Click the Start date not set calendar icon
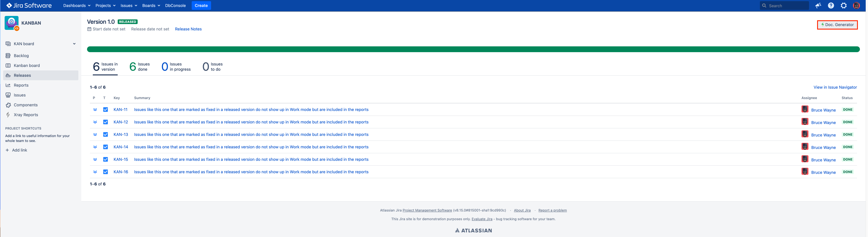Viewport: 868px width, 237px height. [89, 29]
